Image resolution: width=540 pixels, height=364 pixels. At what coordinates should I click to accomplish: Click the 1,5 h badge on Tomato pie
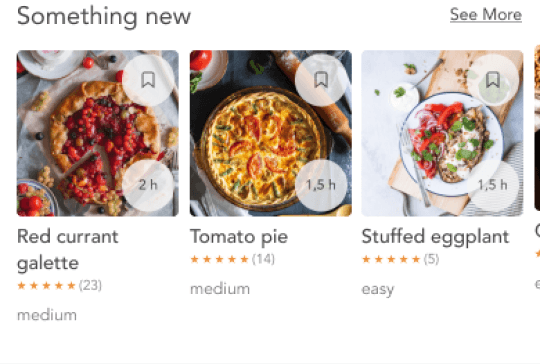[321, 185]
